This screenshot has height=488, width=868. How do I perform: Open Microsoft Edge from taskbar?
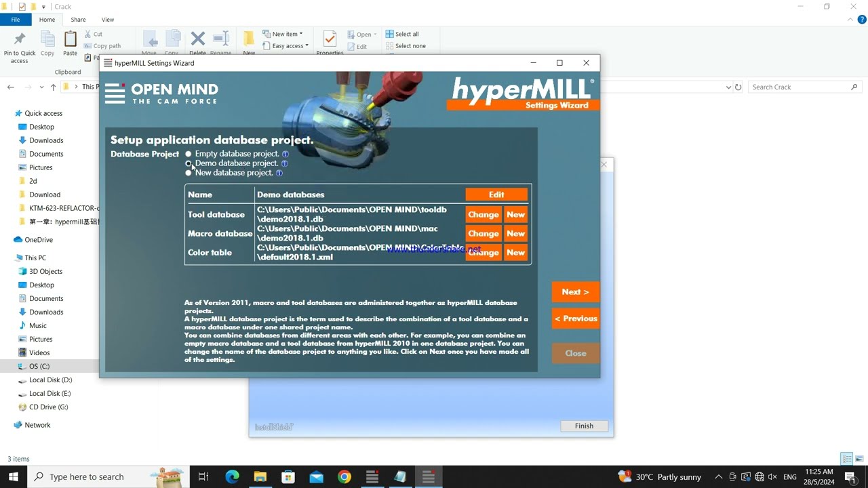pyautogui.click(x=233, y=477)
